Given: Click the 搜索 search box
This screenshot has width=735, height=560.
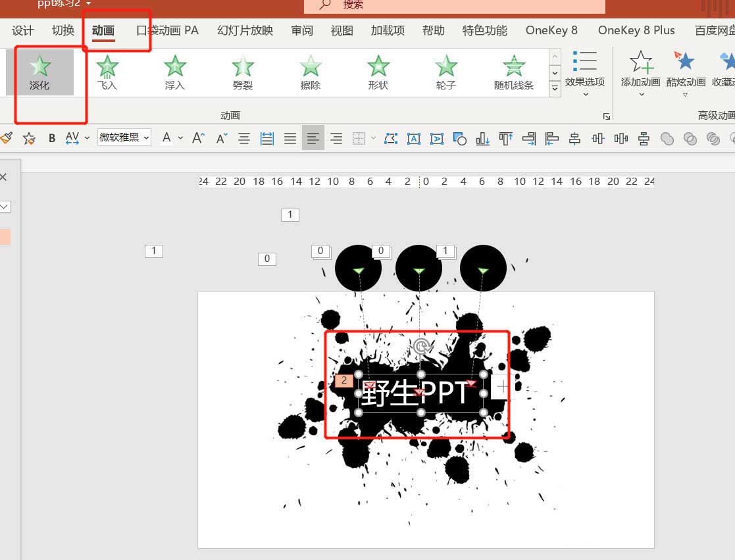Looking at the screenshot, I should [454, 5].
